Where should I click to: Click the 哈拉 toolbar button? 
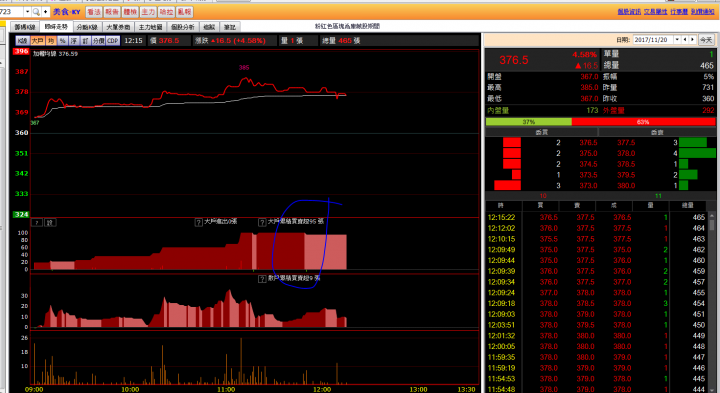(166, 12)
